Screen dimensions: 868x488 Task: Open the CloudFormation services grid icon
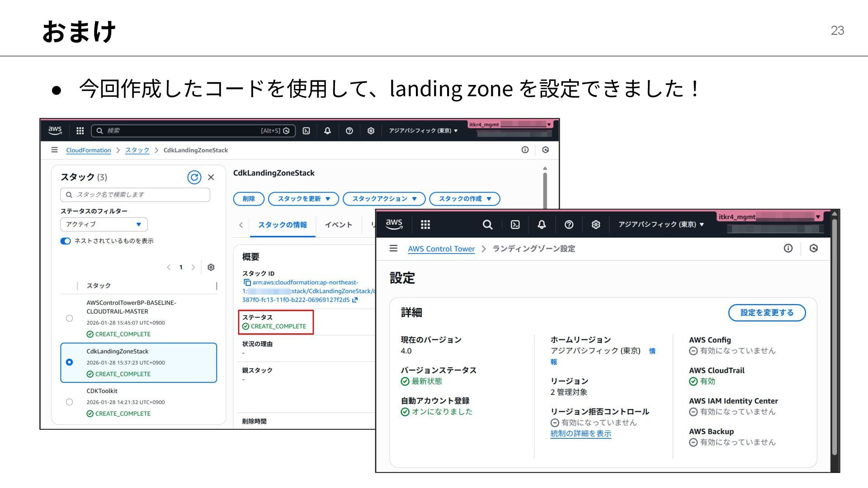80,131
